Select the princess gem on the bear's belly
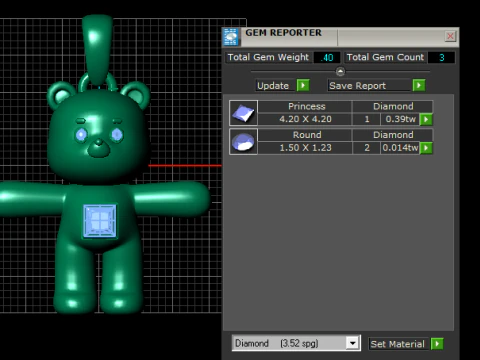480x360 pixels. (x=100, y=221)
